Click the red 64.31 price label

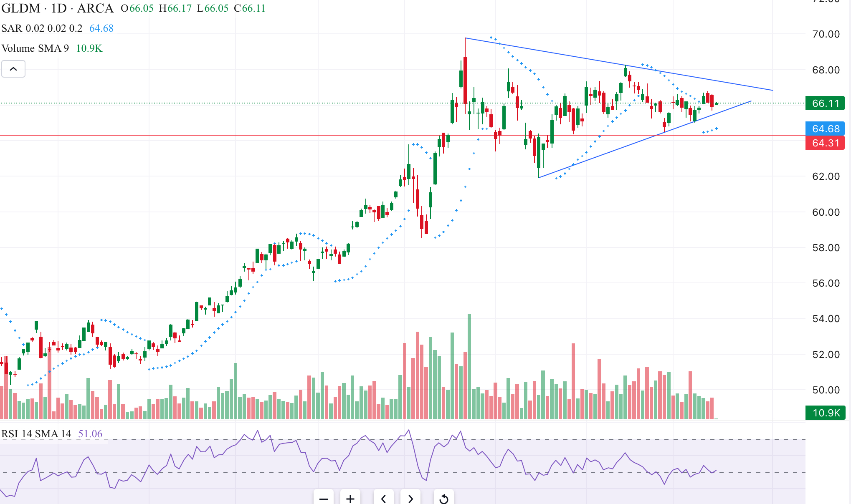point(825,143)
